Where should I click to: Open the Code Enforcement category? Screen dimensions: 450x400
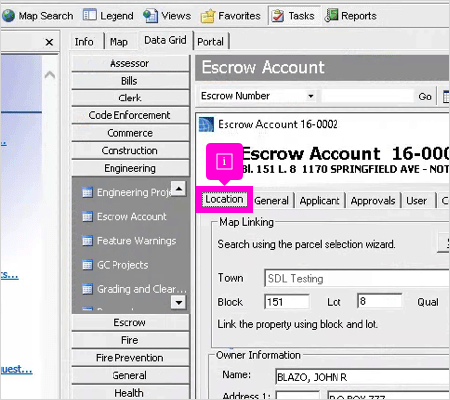tap(130, 115)
